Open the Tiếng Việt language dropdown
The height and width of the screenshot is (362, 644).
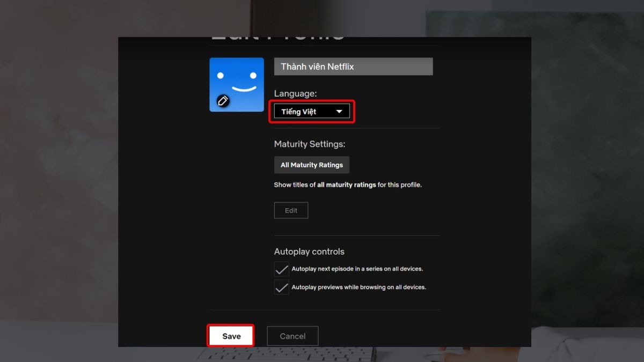pyautogui.click(x=312, y=112)
